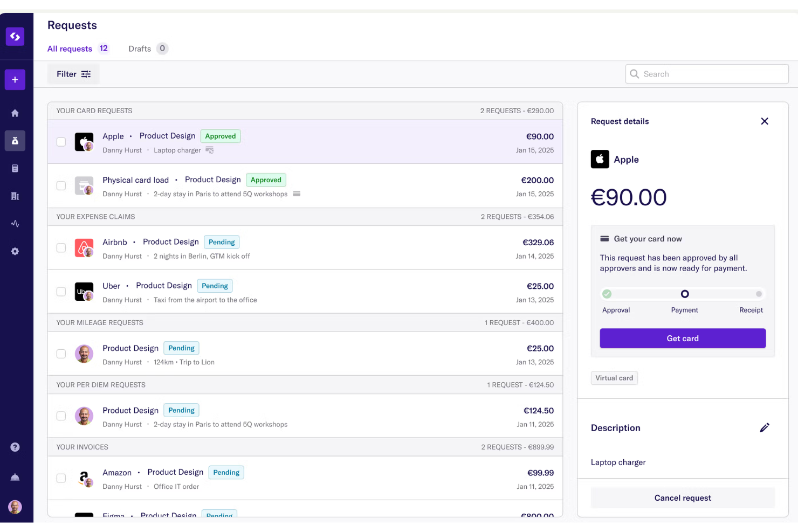Click the Uber logo icon
Image resolution: width=798 pixels, height=532 pixels.
click(x=84, y=292)
